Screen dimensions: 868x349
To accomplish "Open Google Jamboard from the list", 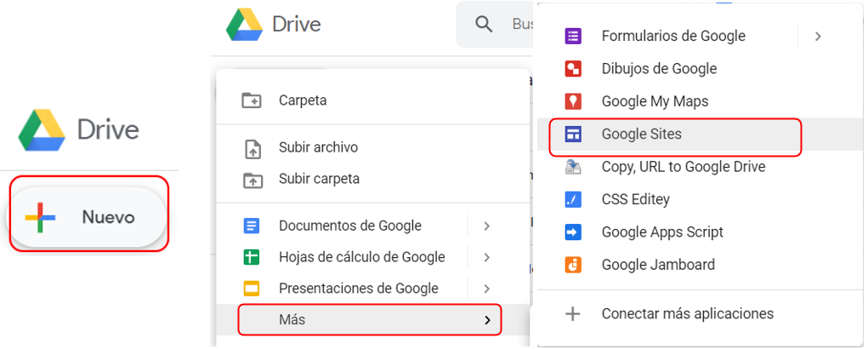I will coord(657,265).
